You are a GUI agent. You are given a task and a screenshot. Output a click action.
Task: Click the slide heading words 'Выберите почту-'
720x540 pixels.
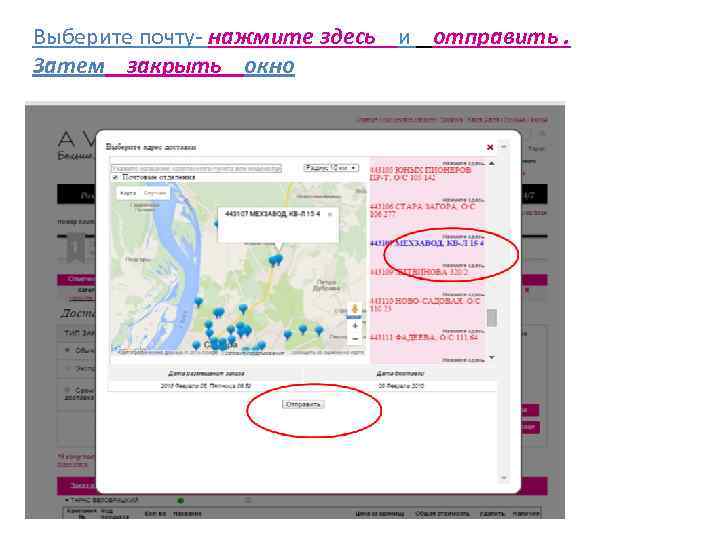pyautogui.click(x=118, y=37)
